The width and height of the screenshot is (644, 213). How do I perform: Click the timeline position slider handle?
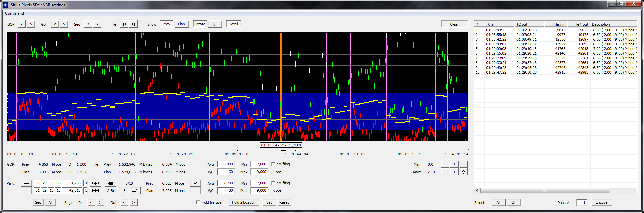(283, 149)
